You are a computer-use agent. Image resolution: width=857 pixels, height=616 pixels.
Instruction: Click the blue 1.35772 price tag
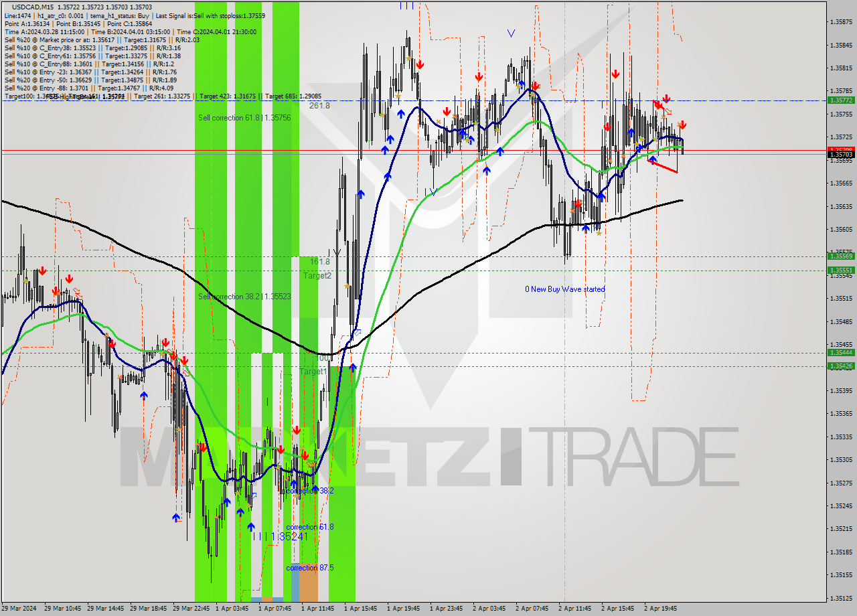tap(841, 100)
